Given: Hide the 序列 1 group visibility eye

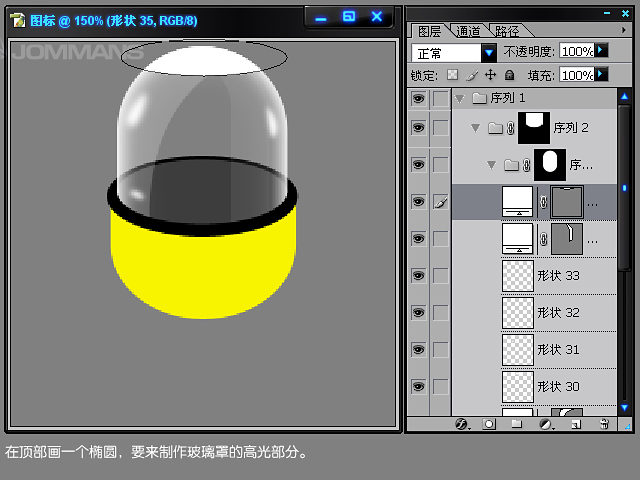Looking at the screenshot, I should click(418, 98).
